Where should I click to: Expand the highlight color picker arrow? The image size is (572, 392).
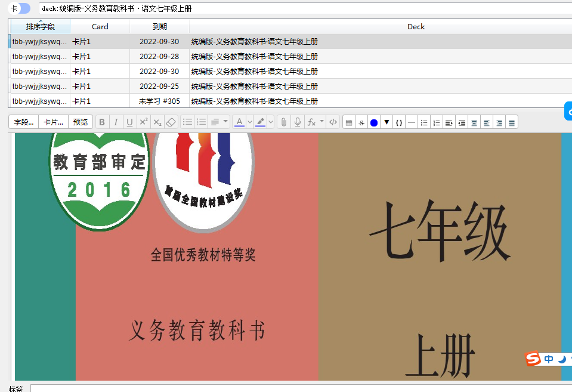pyautogui.click(x=271, y=122)
